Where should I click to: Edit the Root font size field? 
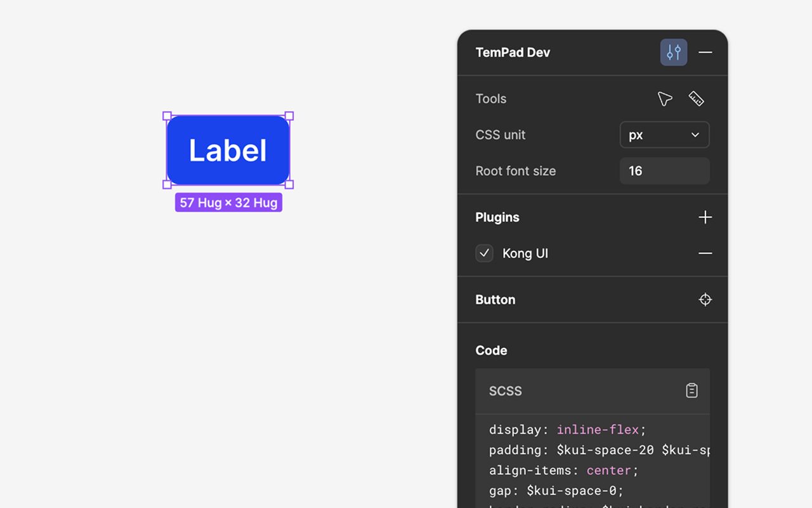664,171
